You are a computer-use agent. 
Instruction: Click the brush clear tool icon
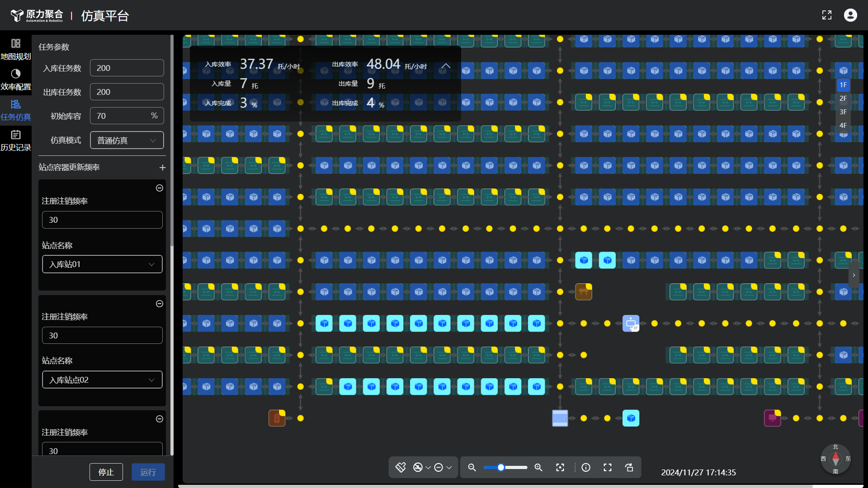pos(401,467)
